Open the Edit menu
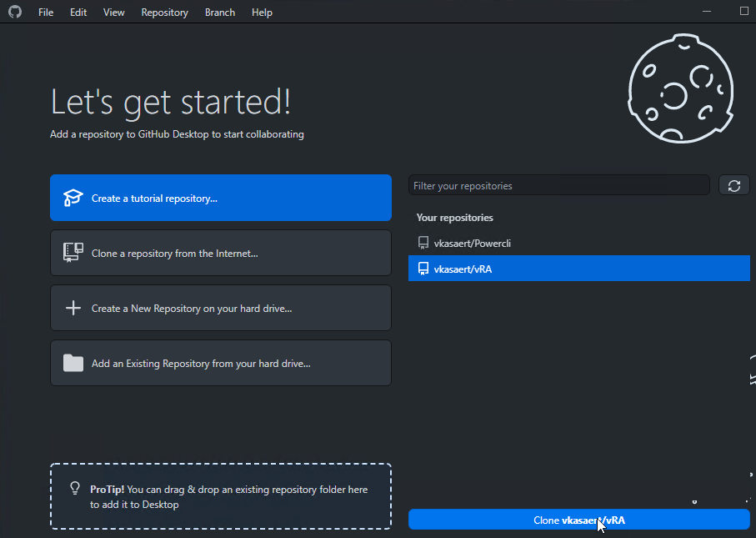756x538 pixels. tap(78, 13)
